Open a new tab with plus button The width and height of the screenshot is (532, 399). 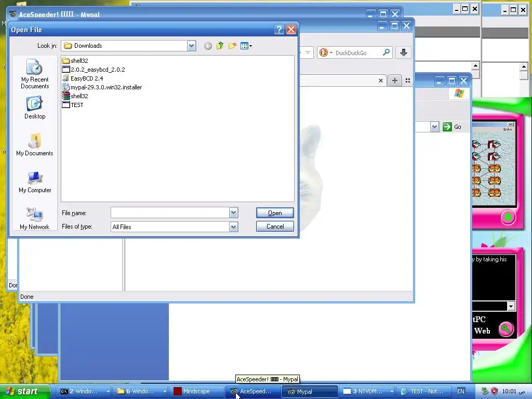pos(395,81)
